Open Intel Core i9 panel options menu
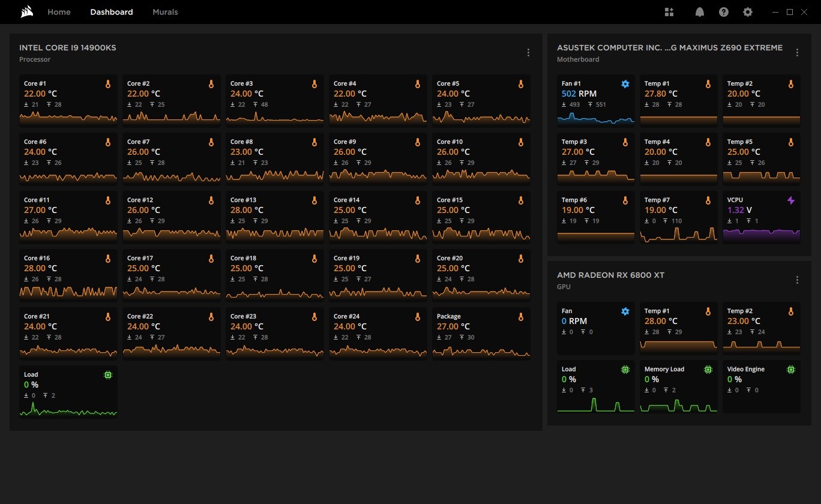This screenshot has height=504, width=821. pos(528,53)
